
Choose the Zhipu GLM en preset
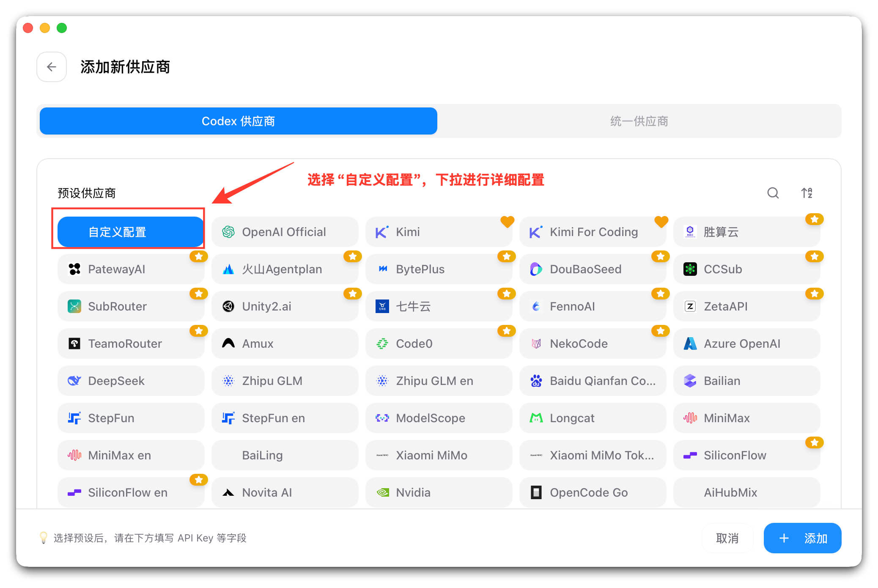(439, 381)
